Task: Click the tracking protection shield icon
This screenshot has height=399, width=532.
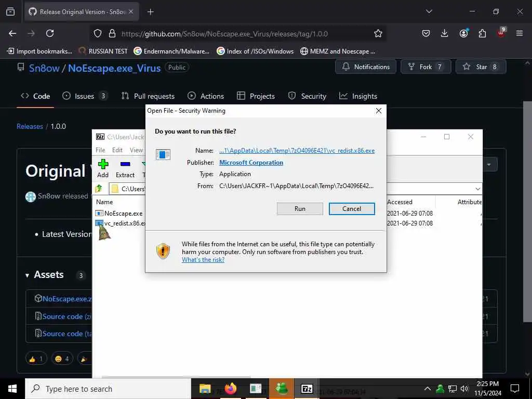Action: (x=98, y=34)
